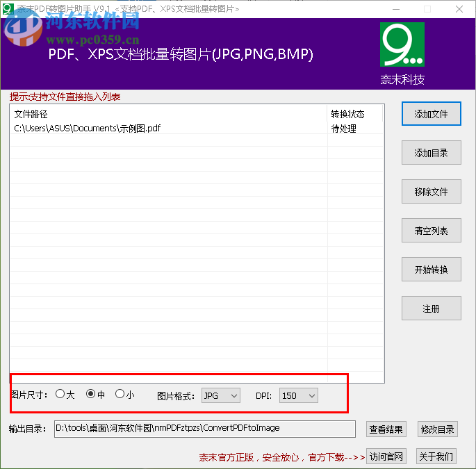Click the app icon in title bar

[x=8, y=9]
